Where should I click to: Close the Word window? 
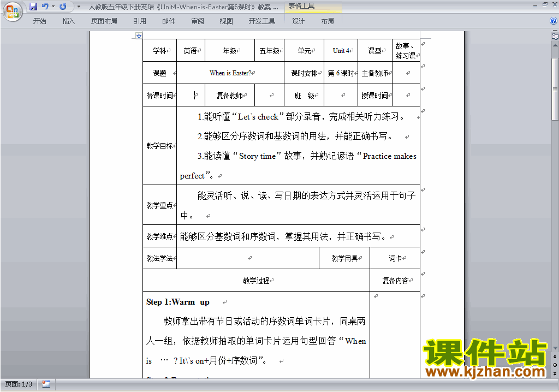point(555,5)
